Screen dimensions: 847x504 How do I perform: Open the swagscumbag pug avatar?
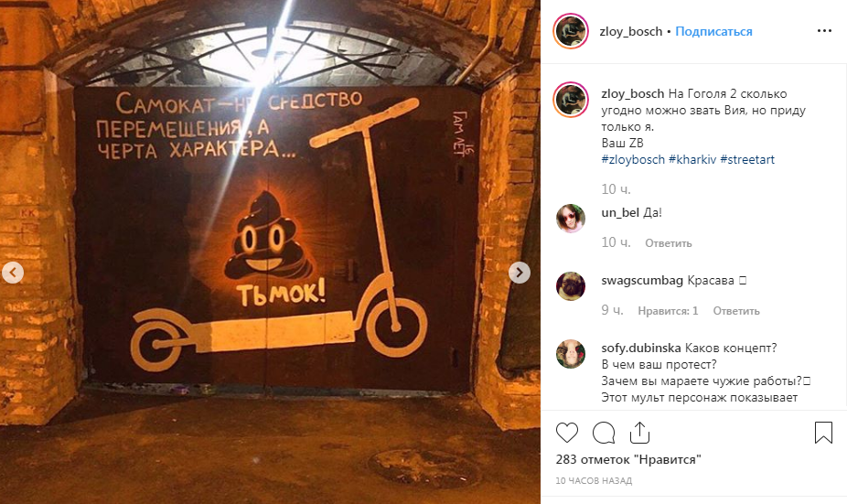tap(571, 285)
